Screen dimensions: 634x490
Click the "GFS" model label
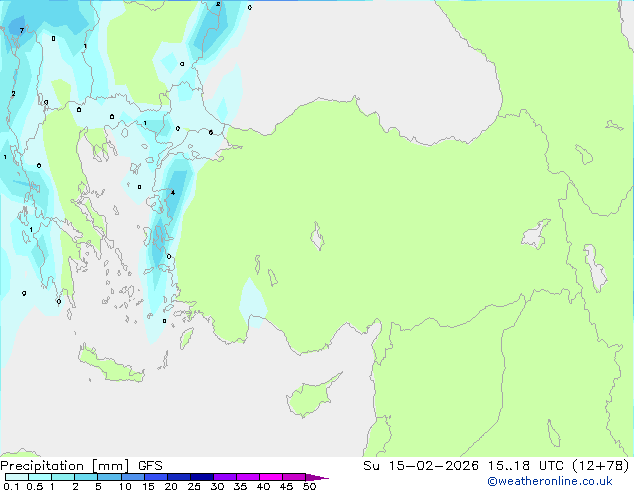click(x=150, y=466)
